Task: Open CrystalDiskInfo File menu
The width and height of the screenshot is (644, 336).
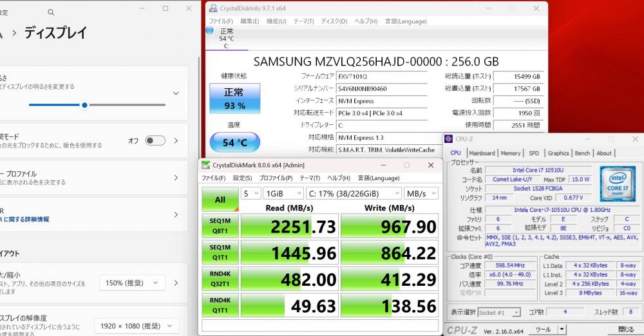Action: coord(220,21)
